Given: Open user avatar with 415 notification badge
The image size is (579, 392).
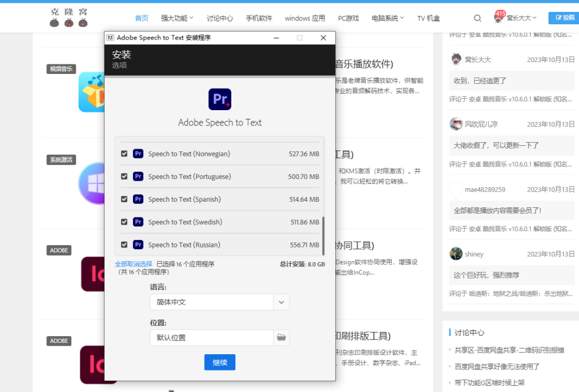Looking at the screenshot, I should pos(499,17).
